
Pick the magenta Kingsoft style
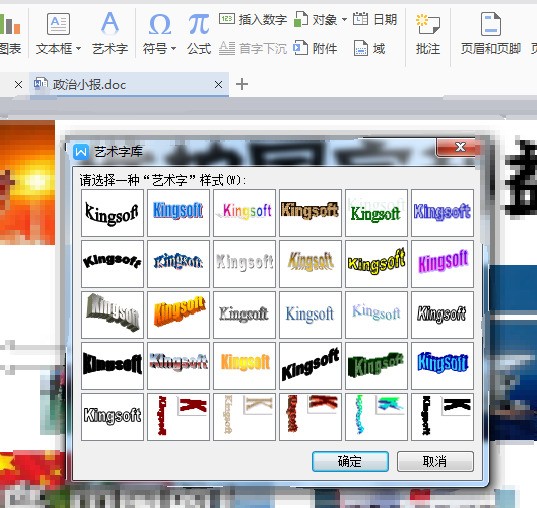click(442, 264)
